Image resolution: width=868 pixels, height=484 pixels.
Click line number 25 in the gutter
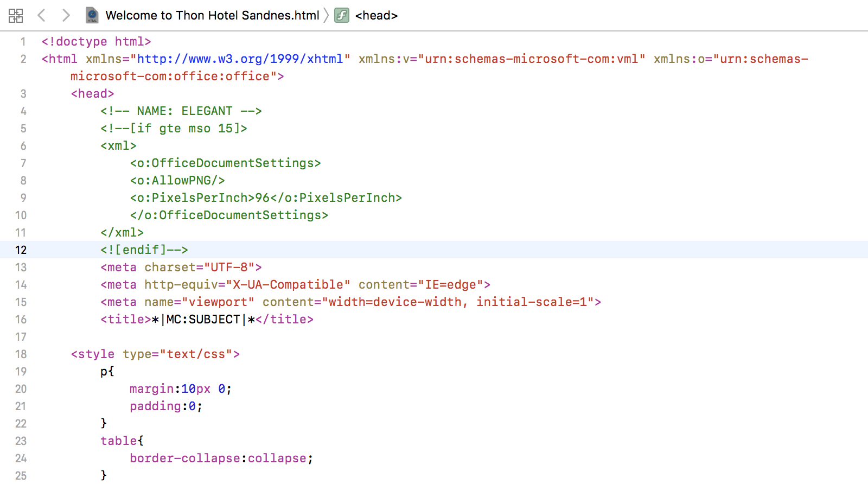click(x=21, y=476)
